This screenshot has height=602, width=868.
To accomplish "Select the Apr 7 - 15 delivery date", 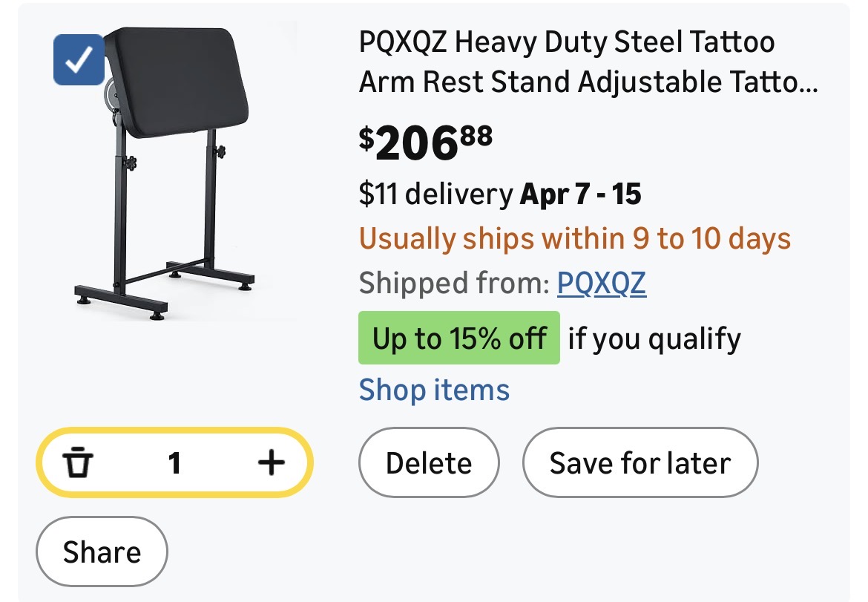I will 581,194.
